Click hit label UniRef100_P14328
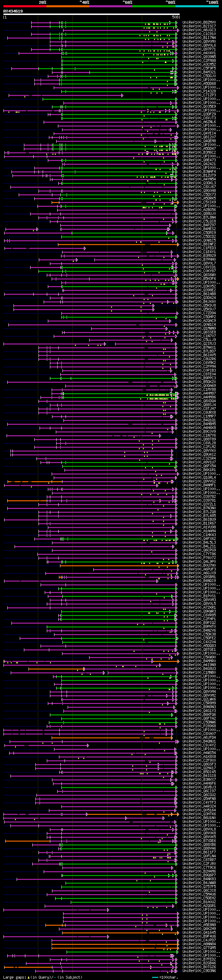The image size is (222, 980). pos(199,91)
